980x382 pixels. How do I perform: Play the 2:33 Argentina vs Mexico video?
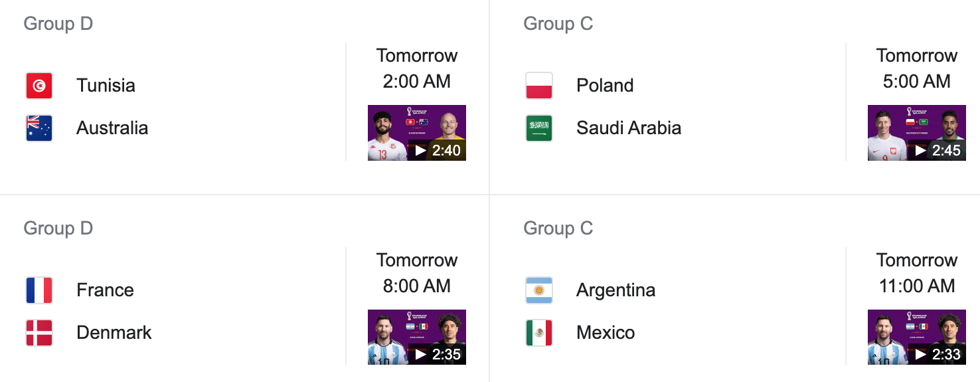coord(917,337)
